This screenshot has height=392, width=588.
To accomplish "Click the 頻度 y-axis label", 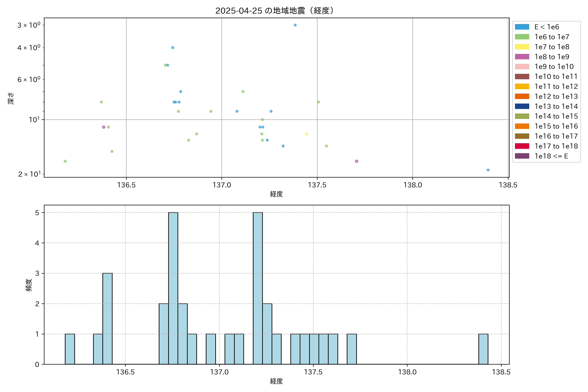I will pyautogui.click(x=29, y=285).
